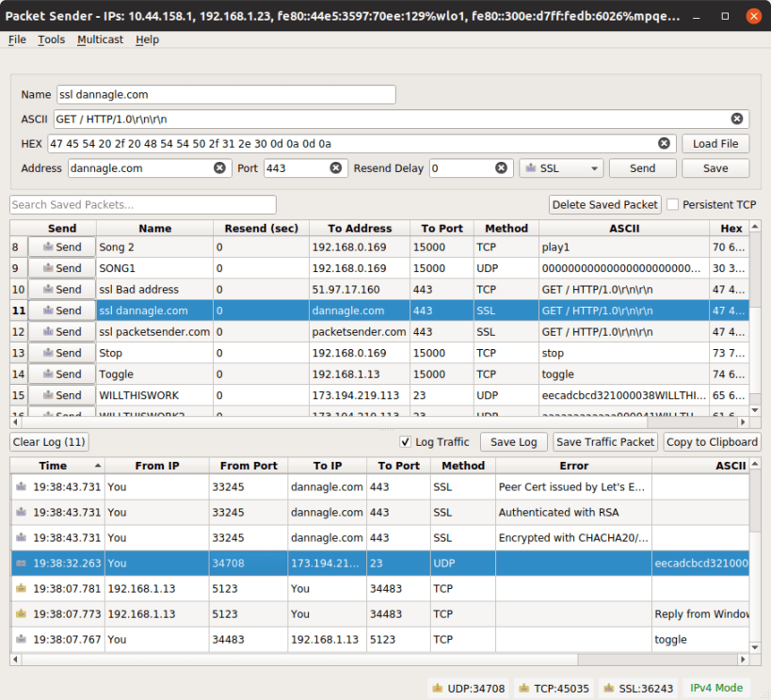
Task: Send the saved packet 'Song 2'
Action: (62, 247)
